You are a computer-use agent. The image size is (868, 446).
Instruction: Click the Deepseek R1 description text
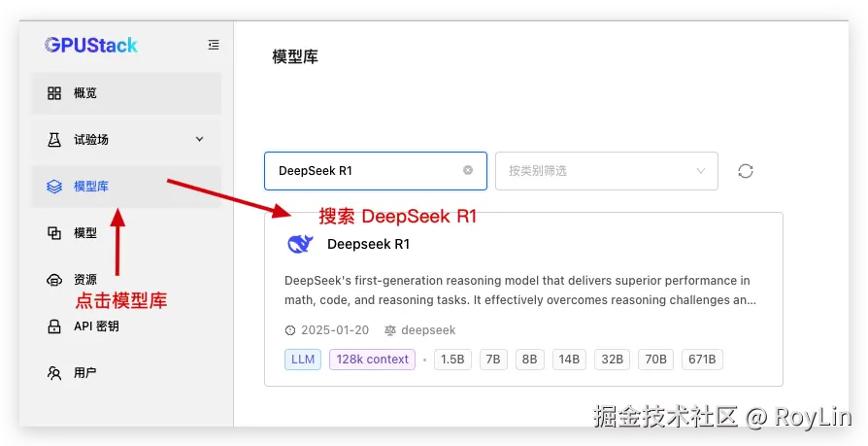click(519, 291)
